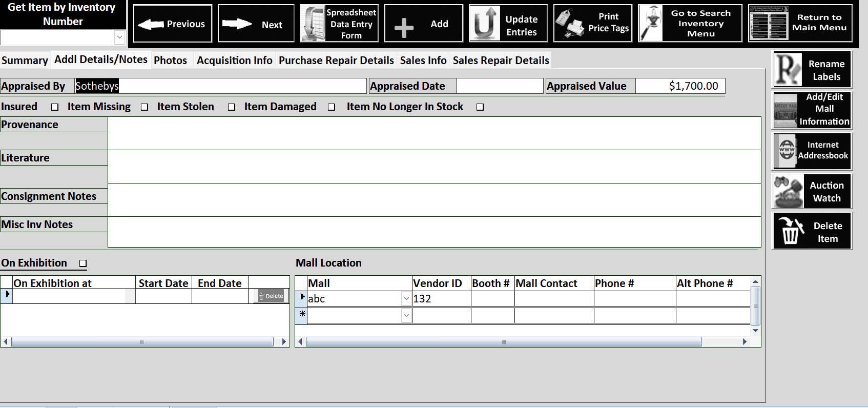
Task: Switch to the Photos tab
Action: click(x=170, y=60)
